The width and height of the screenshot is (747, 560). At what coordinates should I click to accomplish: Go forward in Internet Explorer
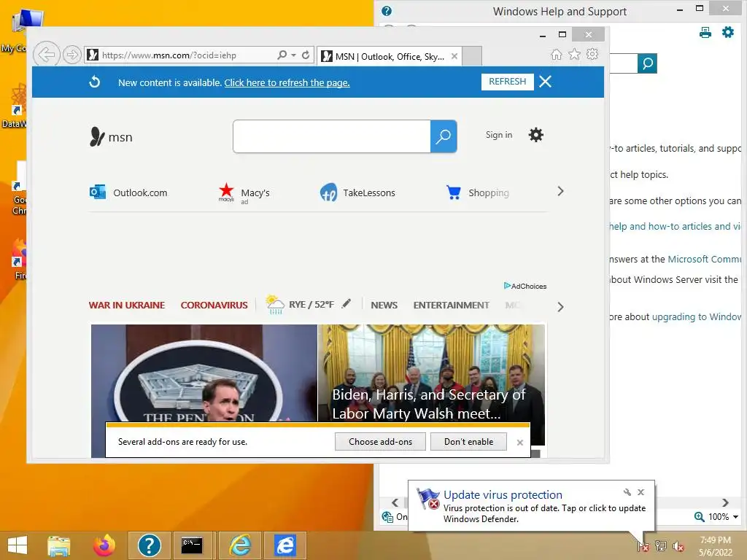pyautogui.click(x=72, y=55)
